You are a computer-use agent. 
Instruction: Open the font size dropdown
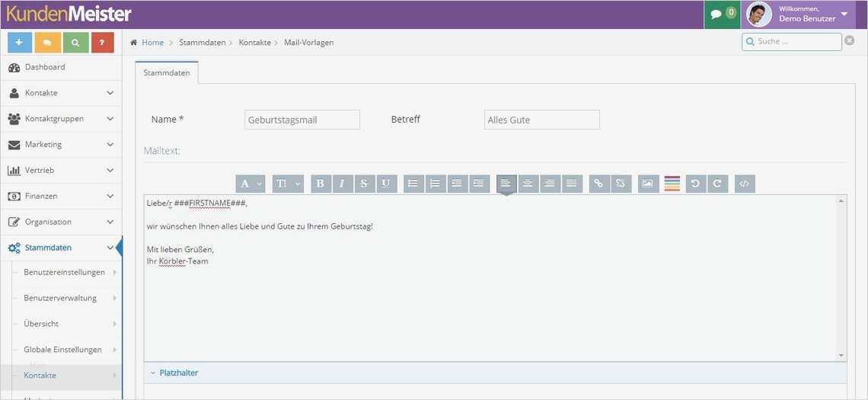(288, 184)
